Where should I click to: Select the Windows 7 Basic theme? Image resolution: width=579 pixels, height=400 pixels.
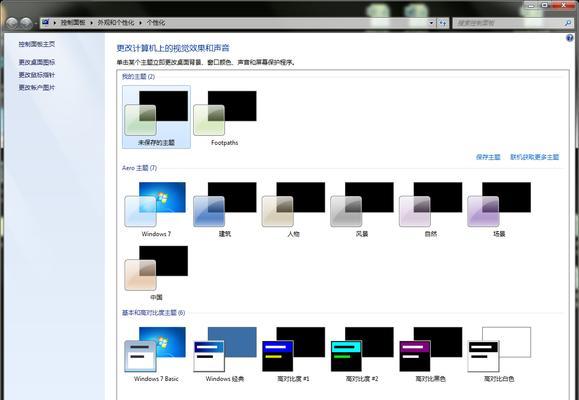[x=156, y=354]
